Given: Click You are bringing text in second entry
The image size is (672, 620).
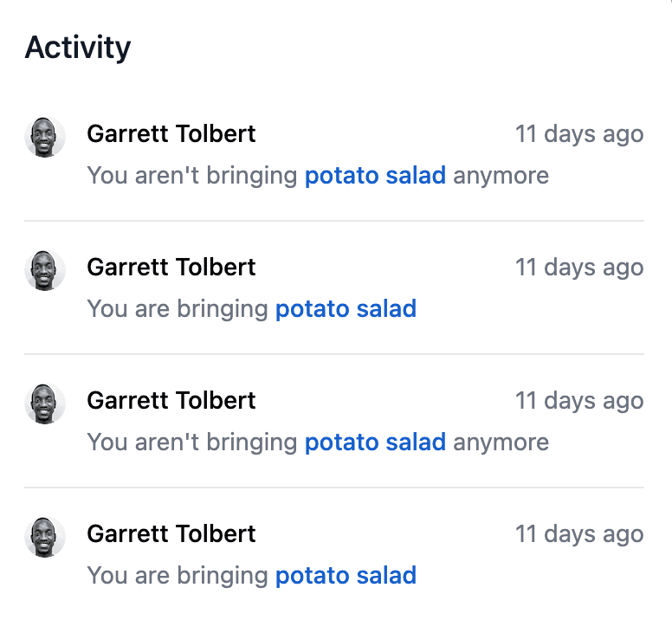Looking at the screenshot, I should click(x=178, y=309).
